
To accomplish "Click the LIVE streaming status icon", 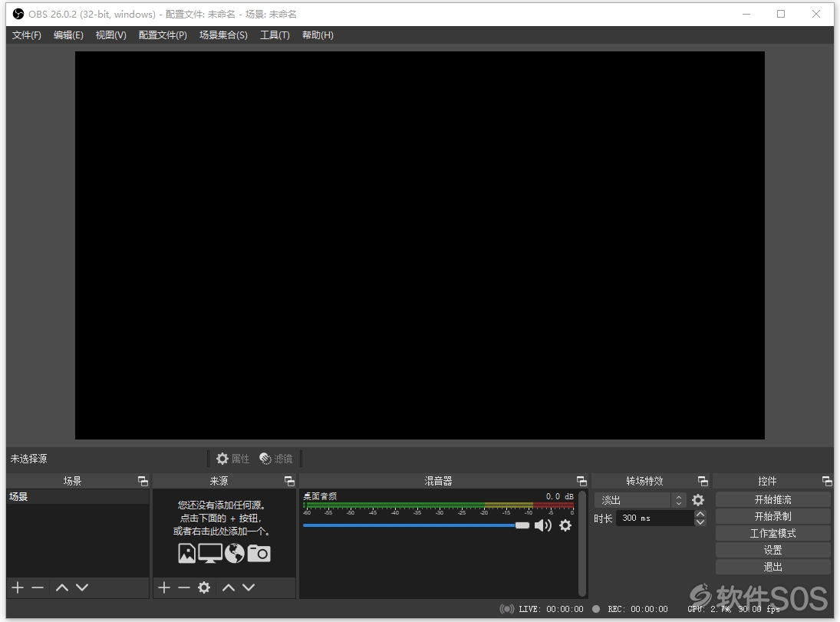I will click(506, 609).
